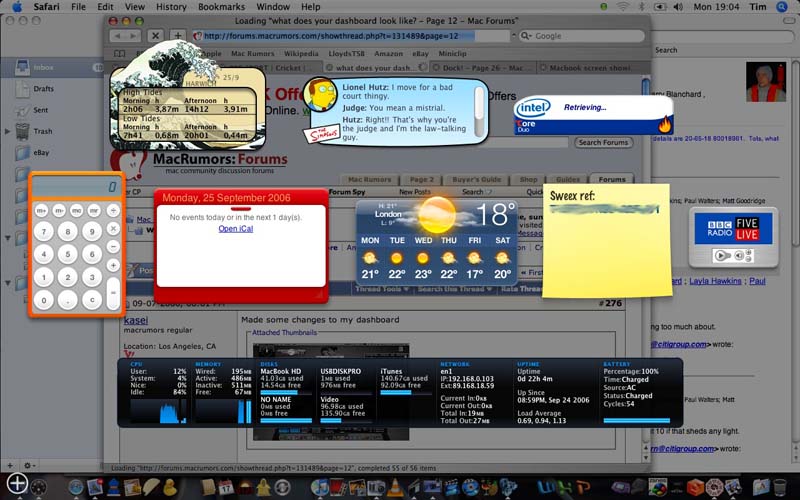This screenshot has width=800, height=500.
Task: Click the divide key on Calculator widget
Action: tap(113, 210)
